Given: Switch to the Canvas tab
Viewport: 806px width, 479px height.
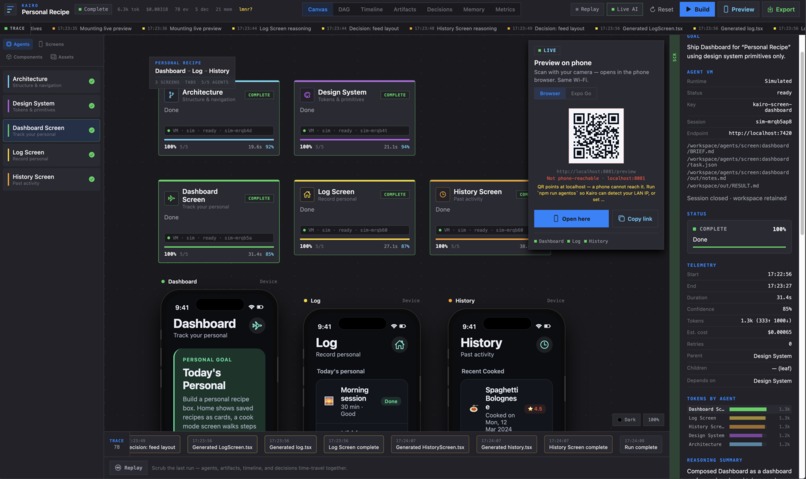Looking at the screenshot, I should click(317, 9).
